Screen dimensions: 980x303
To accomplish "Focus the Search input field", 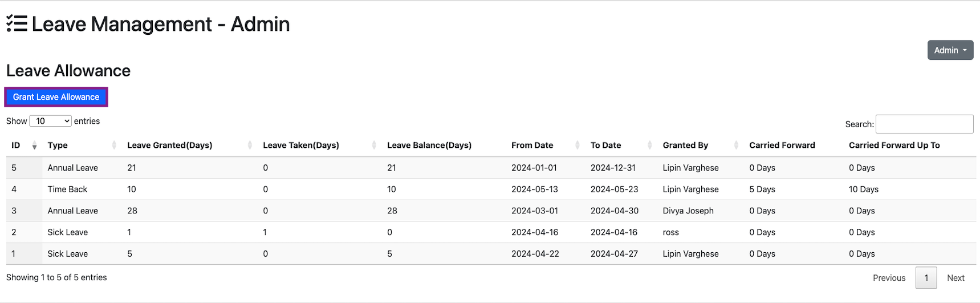I will click(x=924, y=124).
